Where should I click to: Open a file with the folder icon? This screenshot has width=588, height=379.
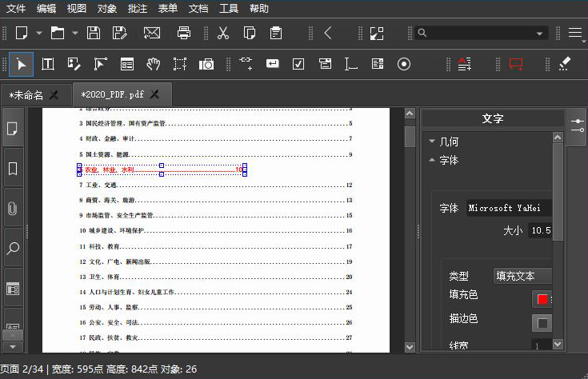point(57,33)
